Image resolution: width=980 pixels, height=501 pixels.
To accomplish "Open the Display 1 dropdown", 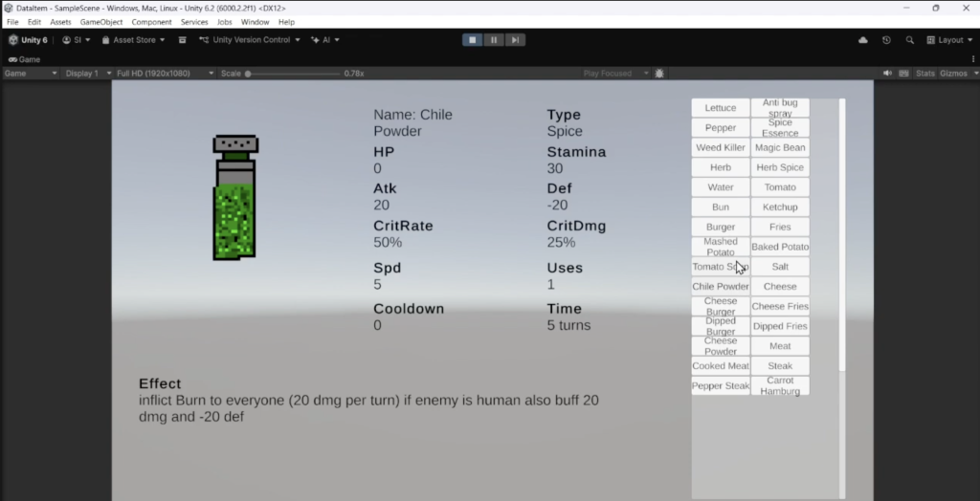I will pos(84,74).
